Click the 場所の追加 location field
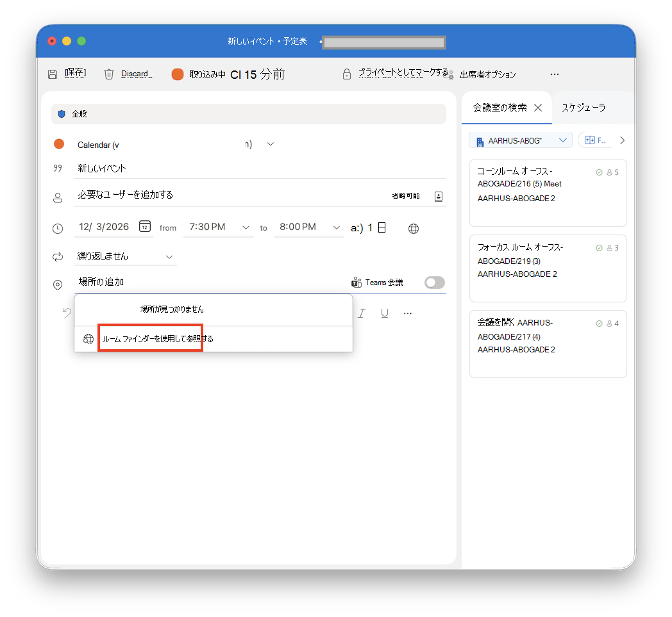Image resolution: width=672 pixels, height=617 pixels. [210, 282]
